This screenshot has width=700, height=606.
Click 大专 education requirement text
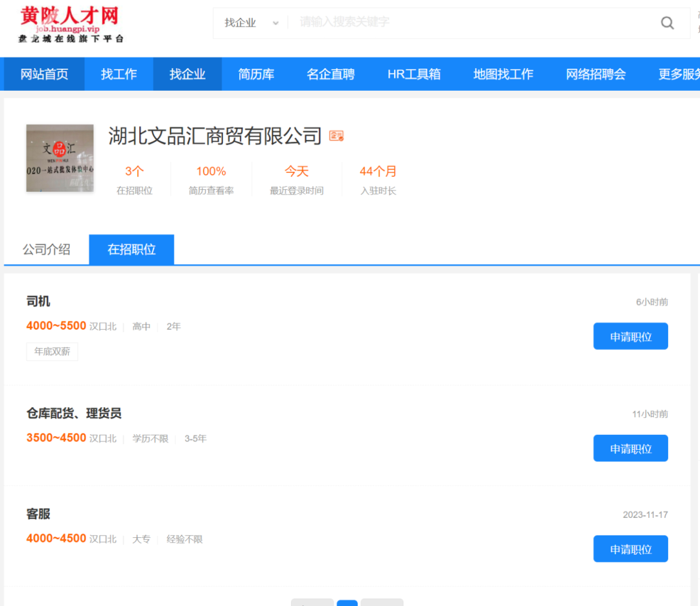(x=141, y=539)
